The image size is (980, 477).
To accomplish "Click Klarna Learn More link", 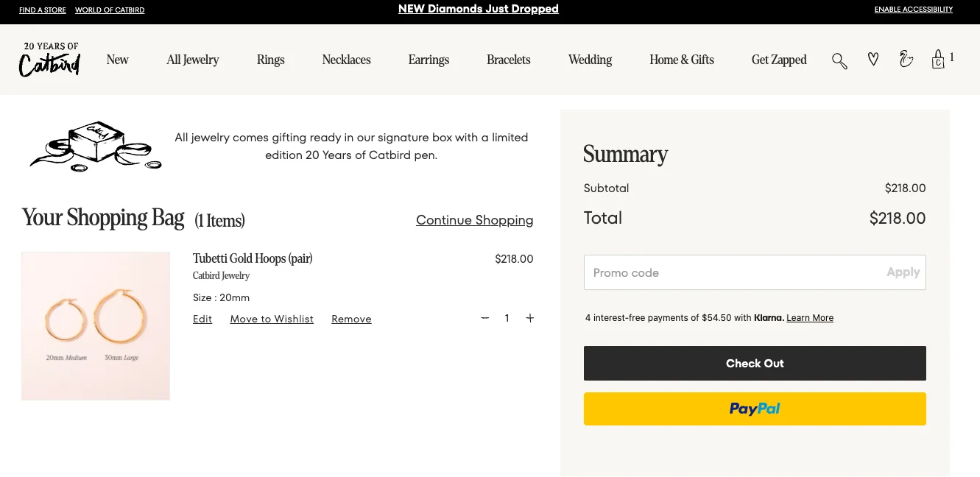I will (810, 318).
